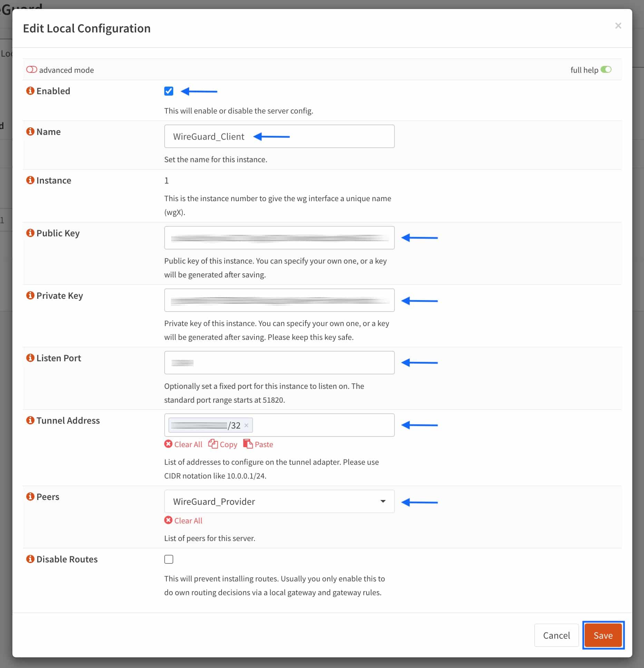
Task: Click the info icon beside Enabled
Action: coord(30,91)
